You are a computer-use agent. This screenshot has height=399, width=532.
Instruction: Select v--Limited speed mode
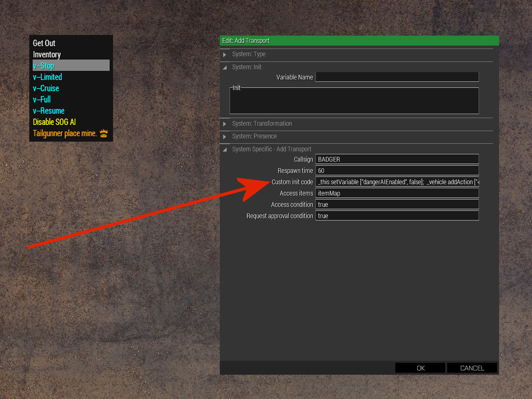(x=47, y=77)
